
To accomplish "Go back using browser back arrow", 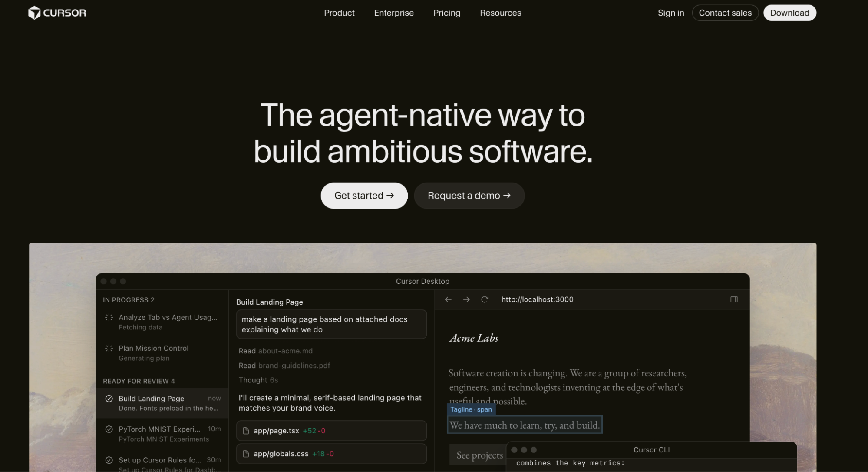I will click(x=448, y=299).
